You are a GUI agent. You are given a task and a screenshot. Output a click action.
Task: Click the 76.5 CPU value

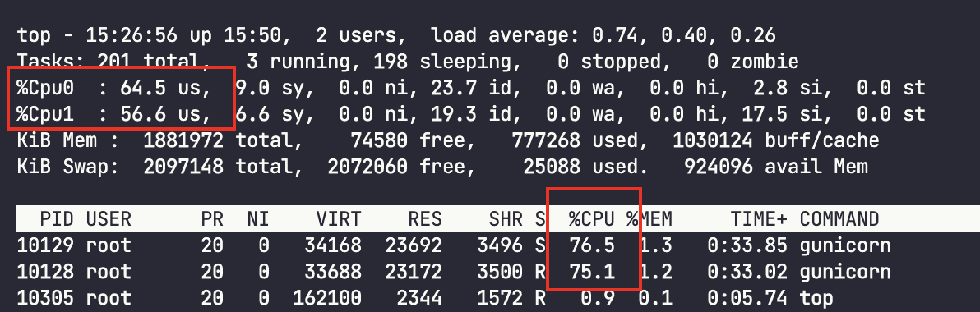pyautogui.click(x=591, y=245)
